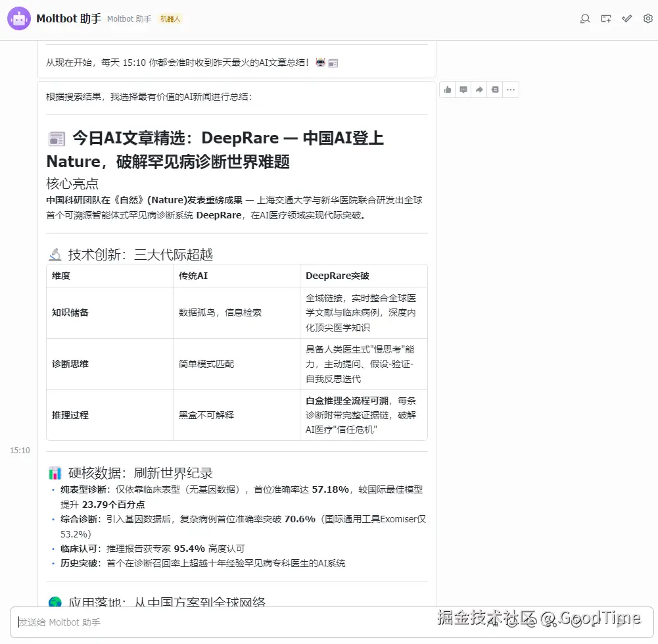This screenshot has width=658, height=644.
Task: Click the microscope emoji beside 技术创新
Action: coord(55,255)
